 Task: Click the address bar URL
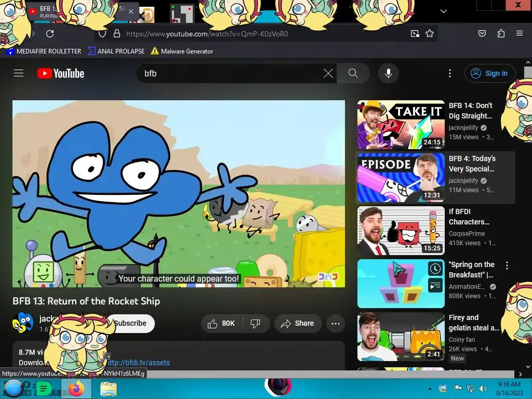(207, 34)
